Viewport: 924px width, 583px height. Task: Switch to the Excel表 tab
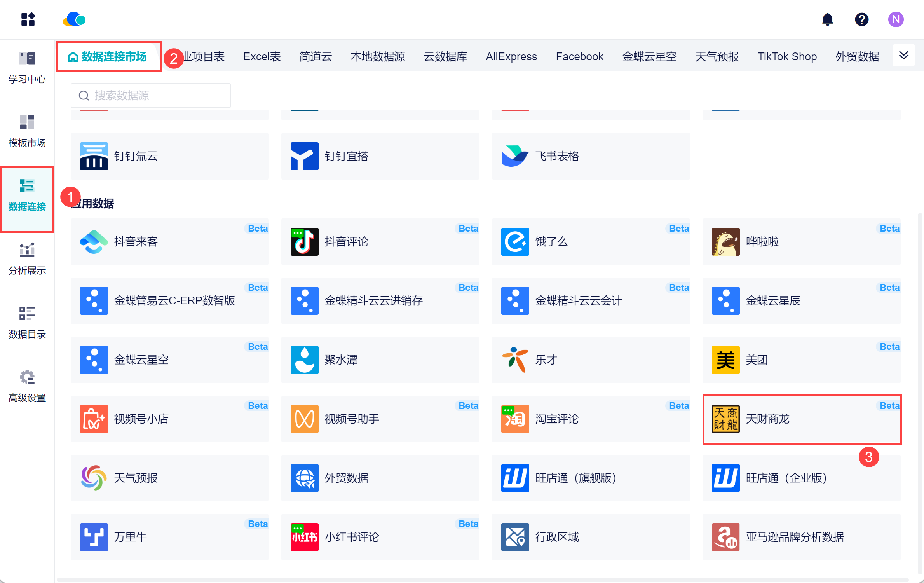262,57
